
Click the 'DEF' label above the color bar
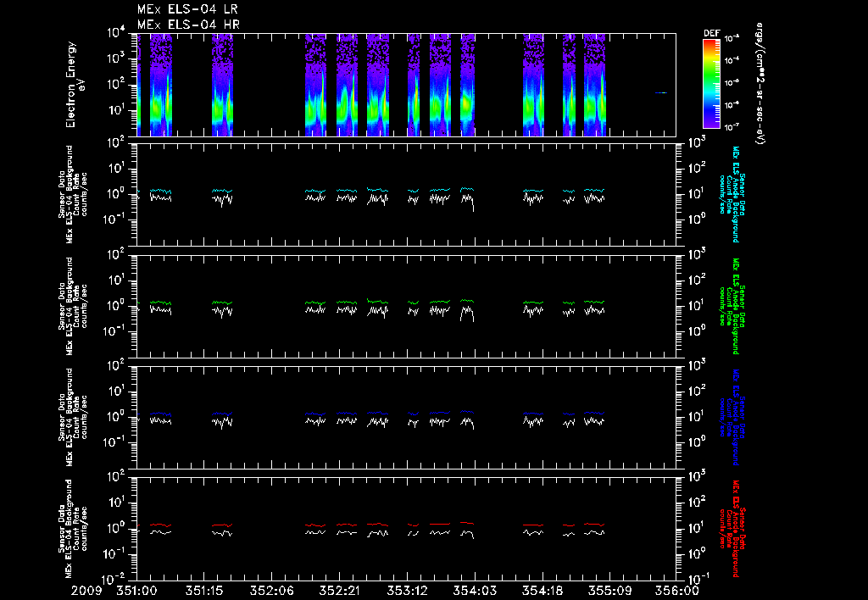click(711, 33)
